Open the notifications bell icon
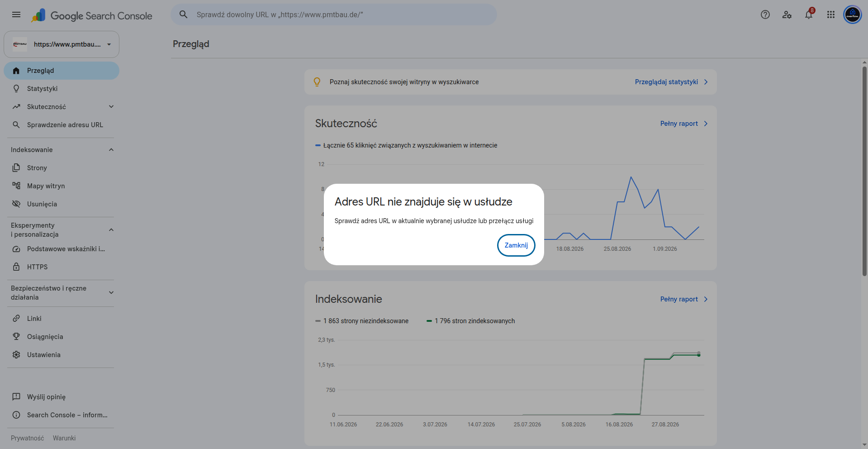Screen dimensions: 868x449 pos(809,14)
